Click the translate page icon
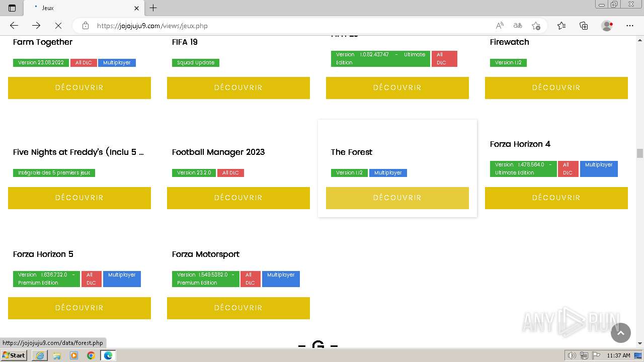Viewport: 644px width, 362px height. (518, 26)
